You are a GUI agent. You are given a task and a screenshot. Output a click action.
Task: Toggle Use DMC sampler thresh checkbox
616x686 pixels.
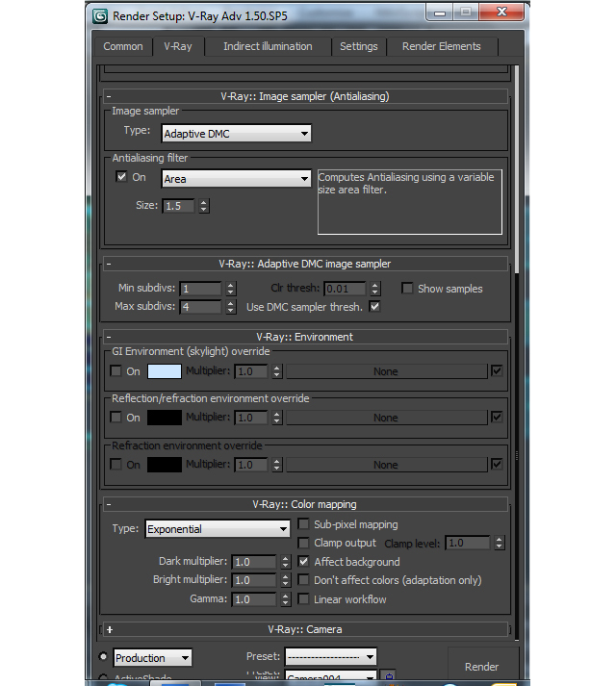coord(374,307)
